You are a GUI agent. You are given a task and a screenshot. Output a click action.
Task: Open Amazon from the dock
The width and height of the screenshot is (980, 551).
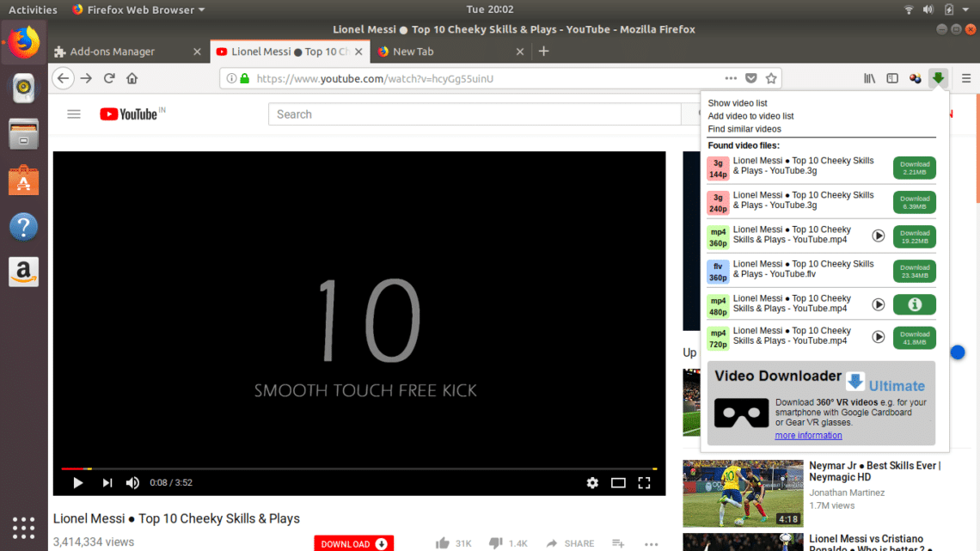click(24, 272)
